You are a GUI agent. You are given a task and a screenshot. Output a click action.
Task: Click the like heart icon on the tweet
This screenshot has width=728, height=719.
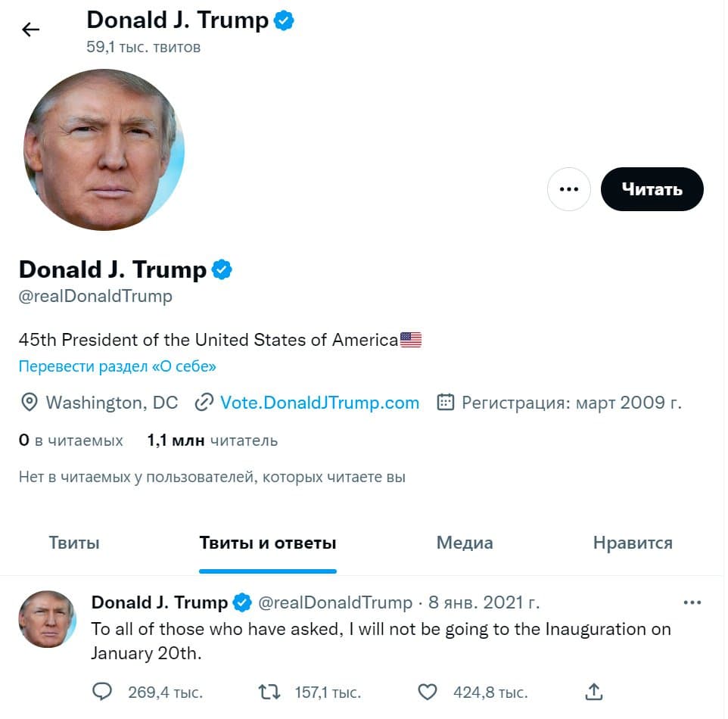point(428,692)
